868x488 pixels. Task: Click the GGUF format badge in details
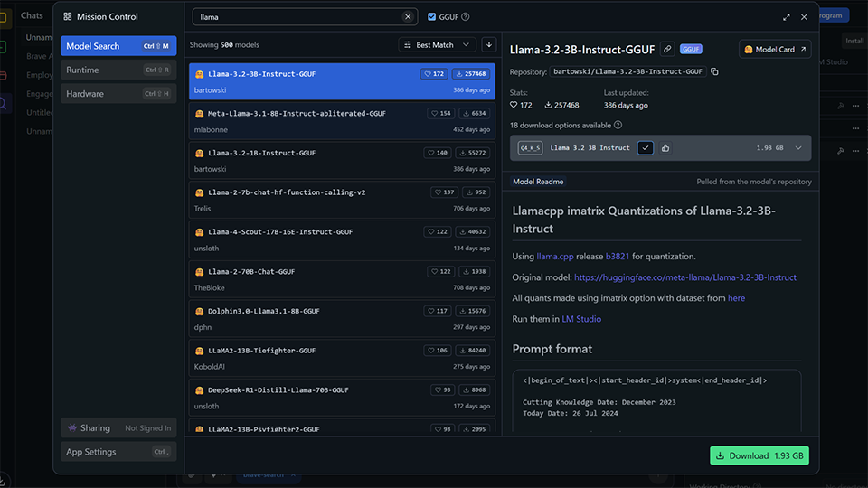click(x=691, y=49)
